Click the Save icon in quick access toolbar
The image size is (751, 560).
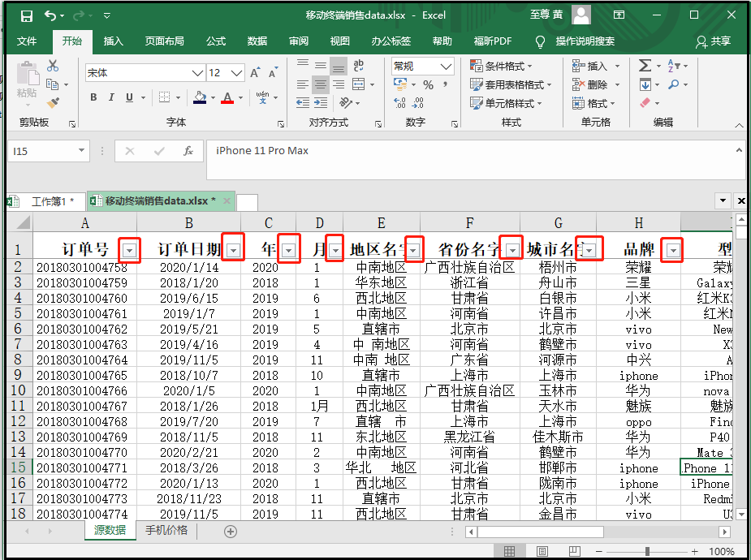point(27,15)
